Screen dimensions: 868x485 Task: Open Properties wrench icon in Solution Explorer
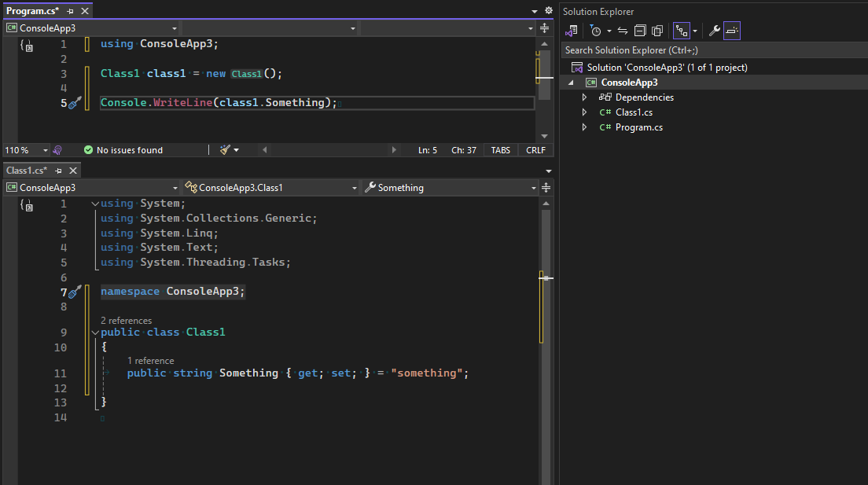pos(715,31)
